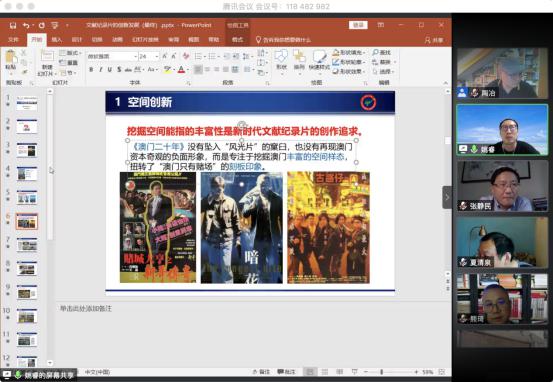
Task: Click the 共享 share button
Action: click(434, 40)
